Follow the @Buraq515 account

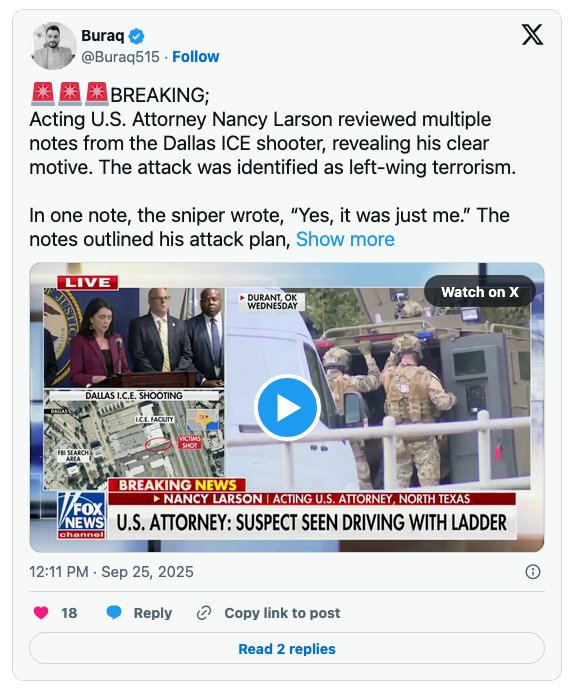(x=195, y=57)
